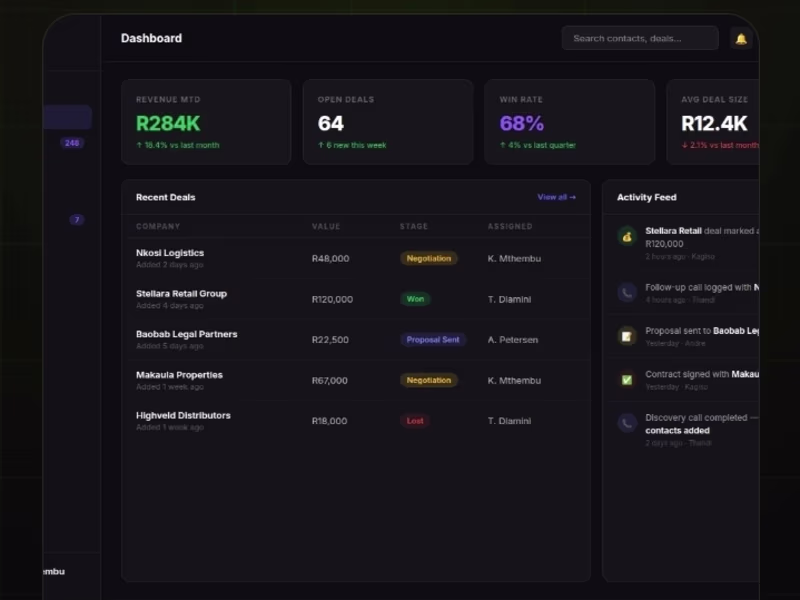Click the R120,000 value in Recent Deals table
800x600 pixels.
pos(332,299)
